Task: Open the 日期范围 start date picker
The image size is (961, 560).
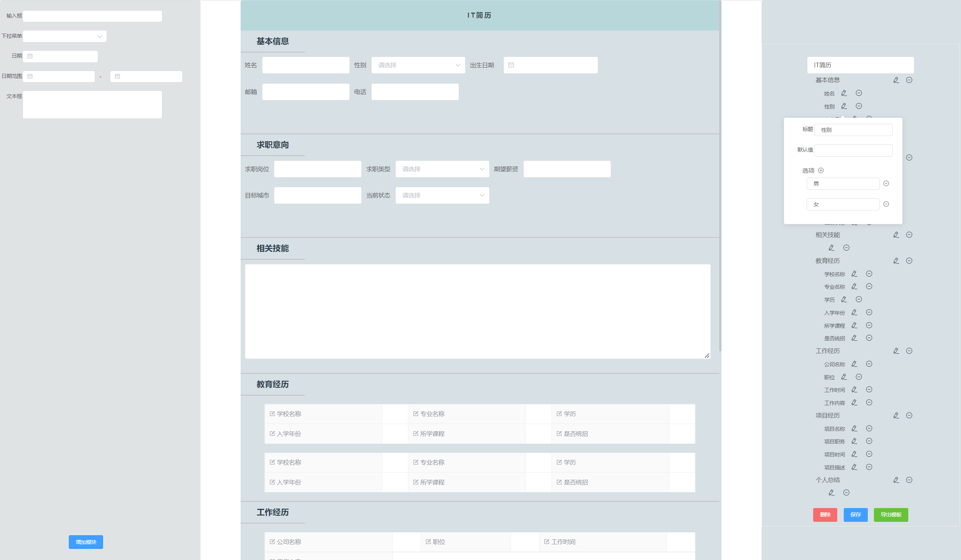Action: pyautogui.click(x=59, y=76)
